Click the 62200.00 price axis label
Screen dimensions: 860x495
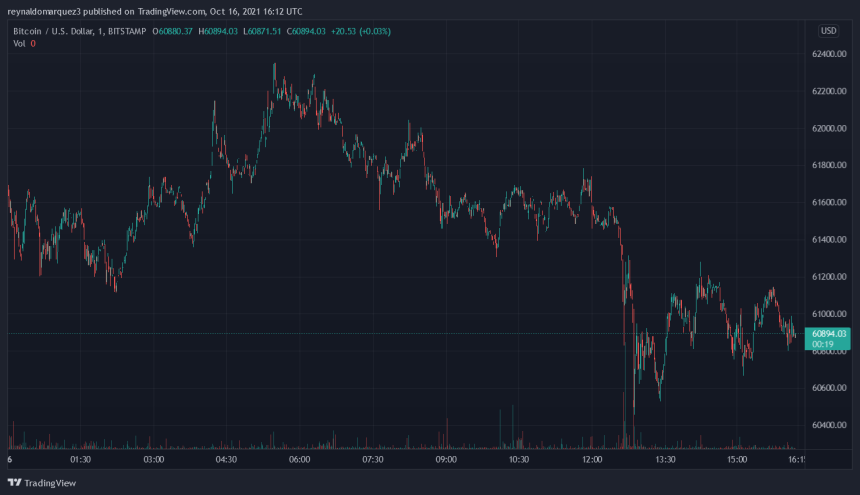click(829, 91)
